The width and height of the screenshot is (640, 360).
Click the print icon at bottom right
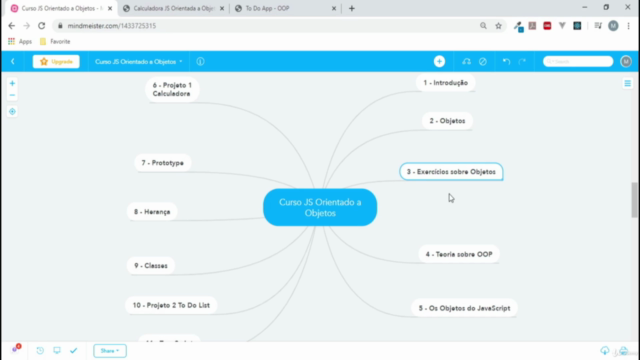click(623, 351)
